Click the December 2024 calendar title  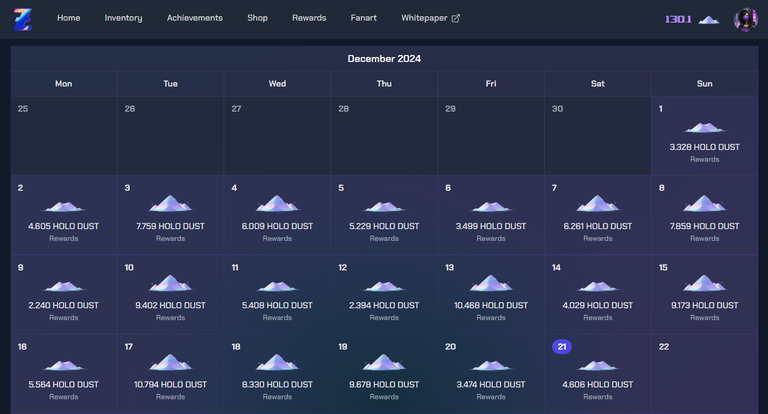point(384,59)
